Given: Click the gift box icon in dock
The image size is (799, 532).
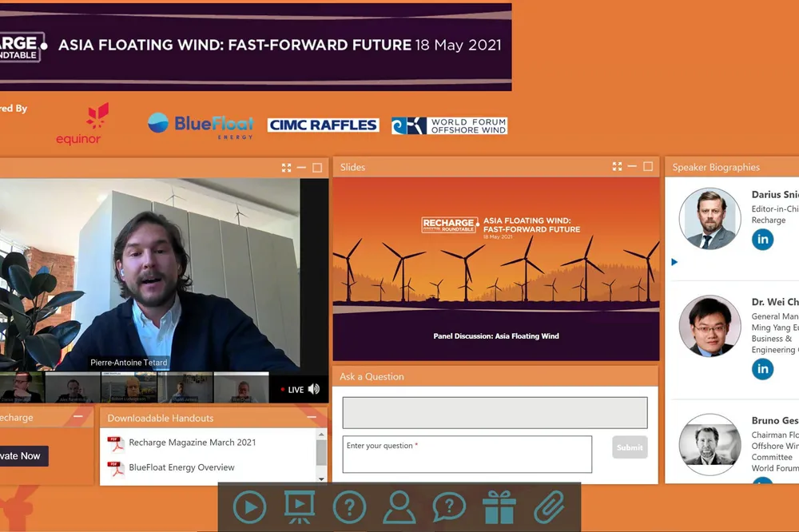Looking at the screenshot, I should click(x=499, y=507).
